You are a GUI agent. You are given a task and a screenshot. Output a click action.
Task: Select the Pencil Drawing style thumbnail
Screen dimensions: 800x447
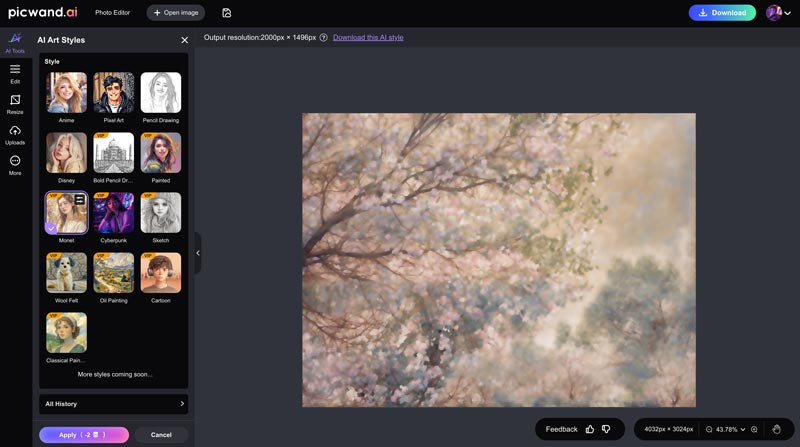tap(161, 92)
